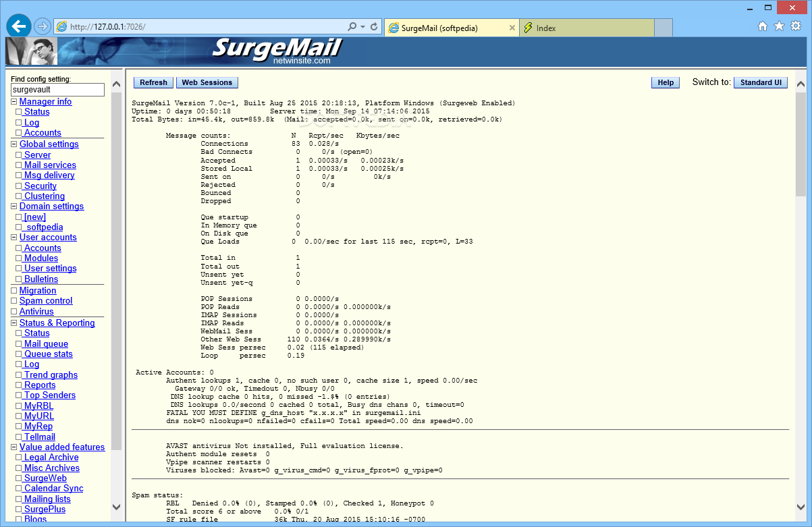Screen dimensions: 812x527
Task: Open the [new] domain link
Action: pos(34,217)
